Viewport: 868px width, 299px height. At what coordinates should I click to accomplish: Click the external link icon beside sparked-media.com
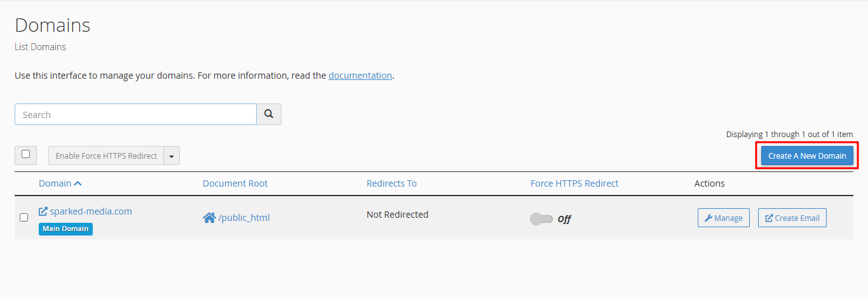pos(43,211)
